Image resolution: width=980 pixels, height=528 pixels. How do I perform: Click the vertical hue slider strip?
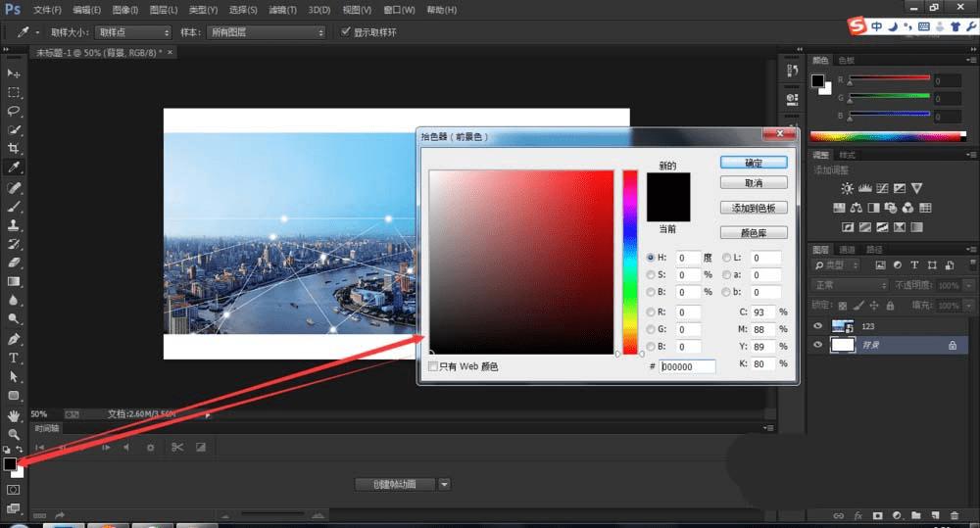click(x=630, y=262)
